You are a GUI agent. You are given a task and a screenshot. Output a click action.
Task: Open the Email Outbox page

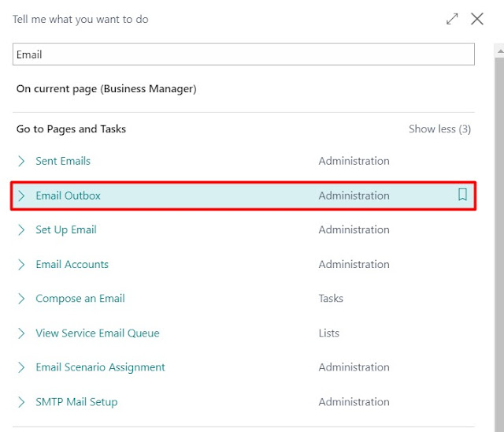[x=68, y=196]
